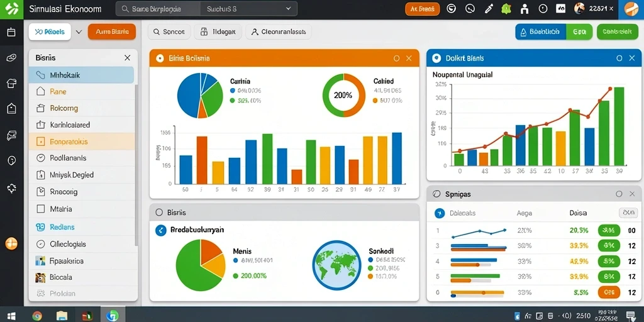
Task: Open the Chrome icon in the taskbar
Action: [x=37, y=316]
